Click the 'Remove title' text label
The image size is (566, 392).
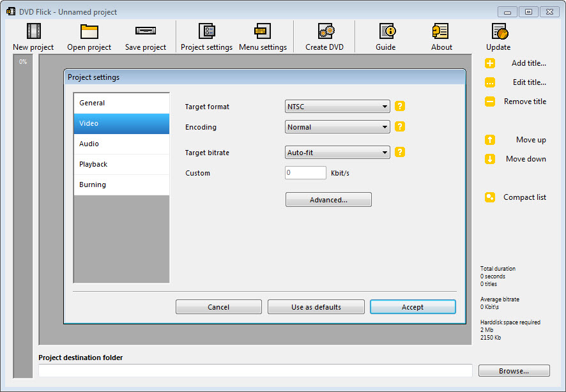(x=525, y=102)
